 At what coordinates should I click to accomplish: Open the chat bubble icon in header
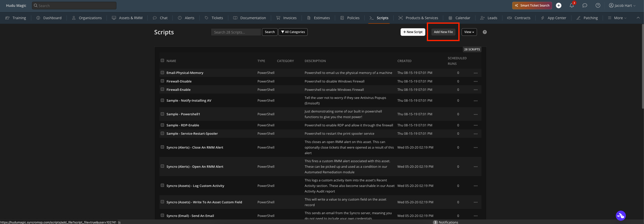click(x=585, y=6)
